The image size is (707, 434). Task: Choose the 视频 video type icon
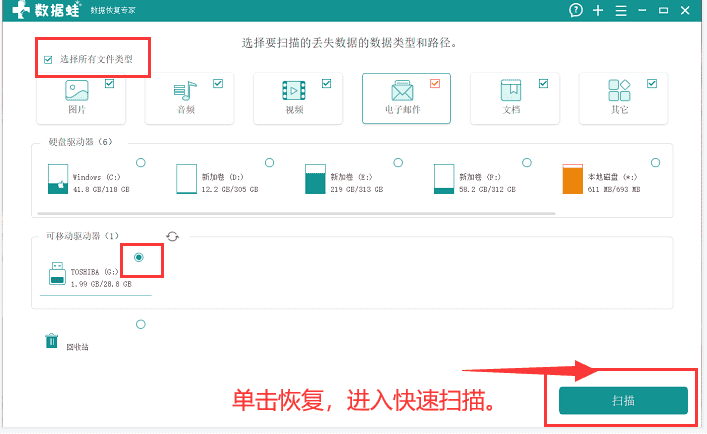coord(294,91)
